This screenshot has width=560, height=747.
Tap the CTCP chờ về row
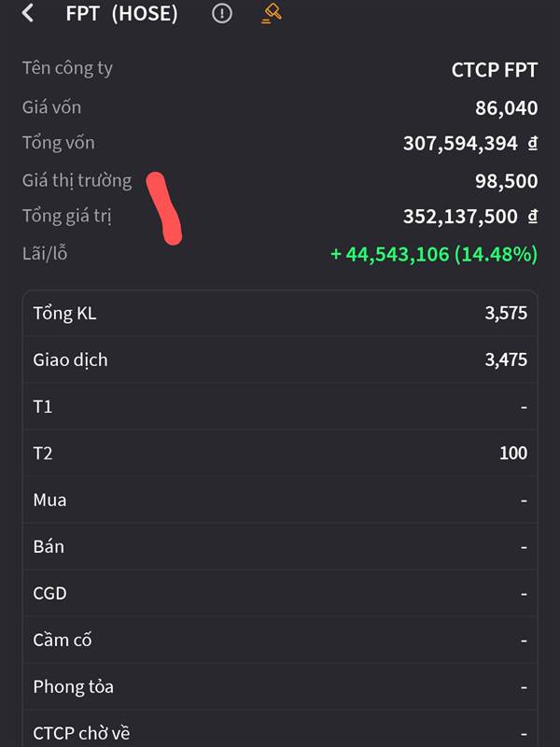pyautogui.click(x=280, y=729)
